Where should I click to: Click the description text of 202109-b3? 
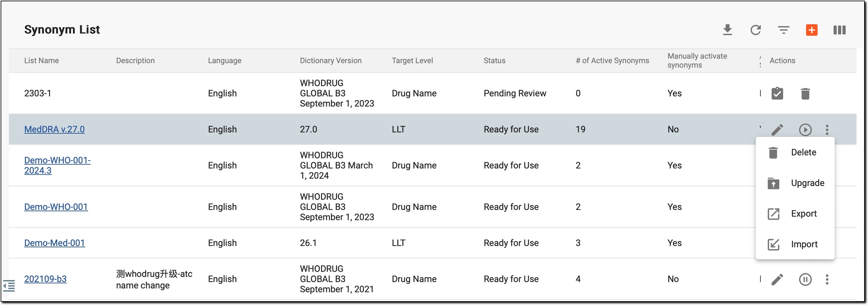(x=154, y=280)
